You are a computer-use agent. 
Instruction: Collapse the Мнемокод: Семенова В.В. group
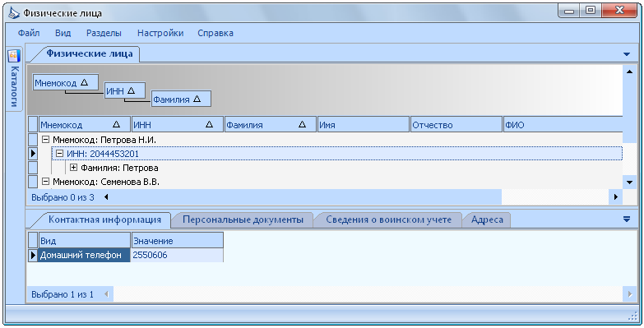[x=45, y=182]
